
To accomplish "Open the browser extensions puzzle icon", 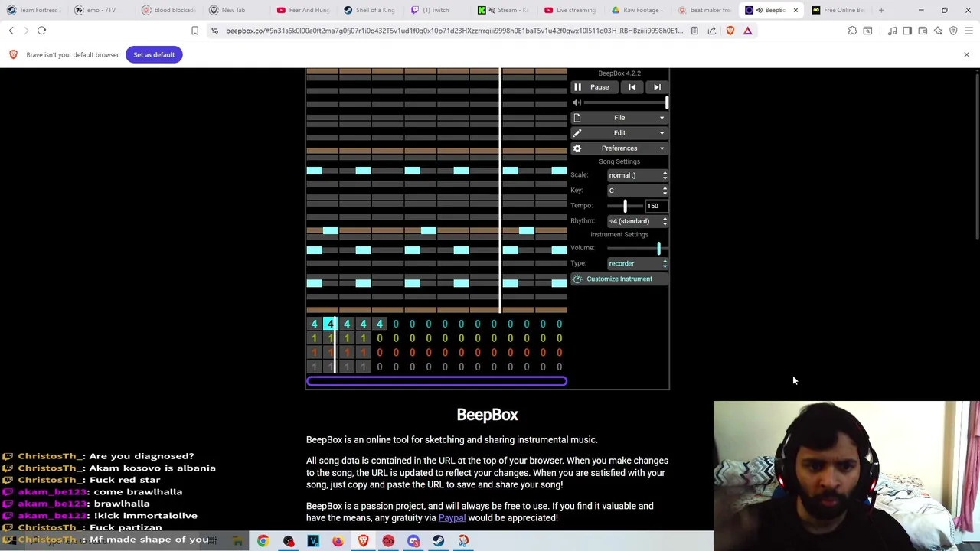I will [852, 31].
